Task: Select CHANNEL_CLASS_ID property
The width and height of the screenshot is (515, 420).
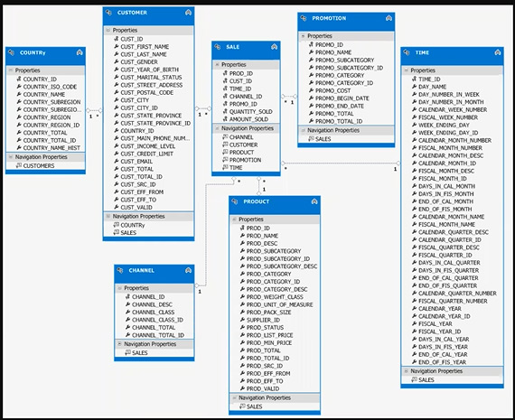Action: (x=157, y=320)
